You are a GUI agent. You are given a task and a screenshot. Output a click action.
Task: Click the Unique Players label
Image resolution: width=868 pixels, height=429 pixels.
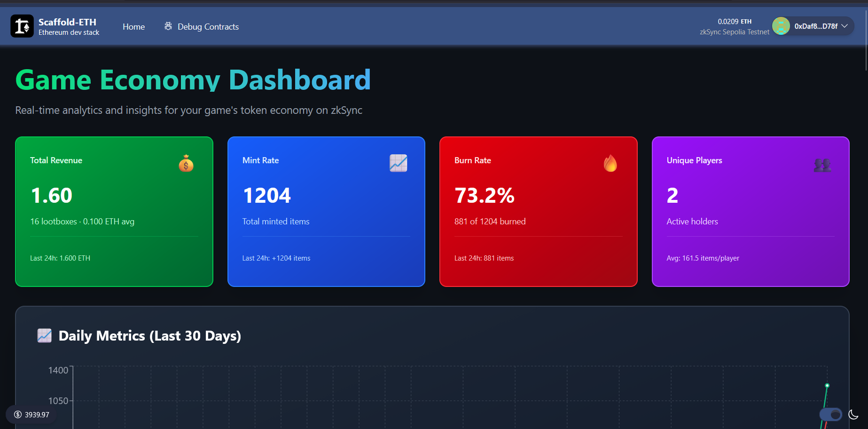(x=695, y=160)
